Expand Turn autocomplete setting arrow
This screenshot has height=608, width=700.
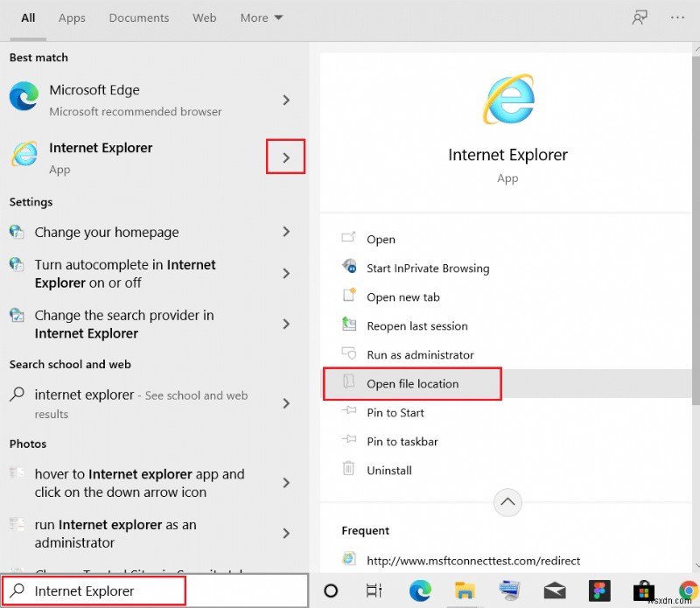(287, 273)
